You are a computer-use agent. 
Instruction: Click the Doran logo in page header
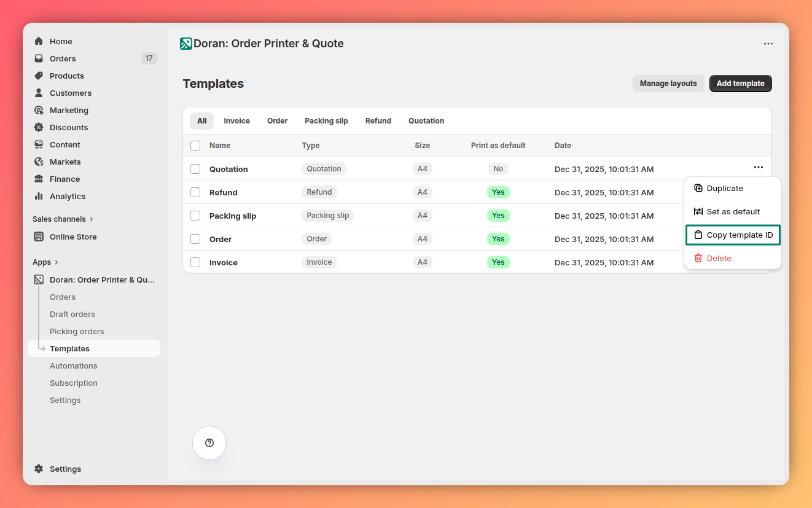click(x=186, y=44)
